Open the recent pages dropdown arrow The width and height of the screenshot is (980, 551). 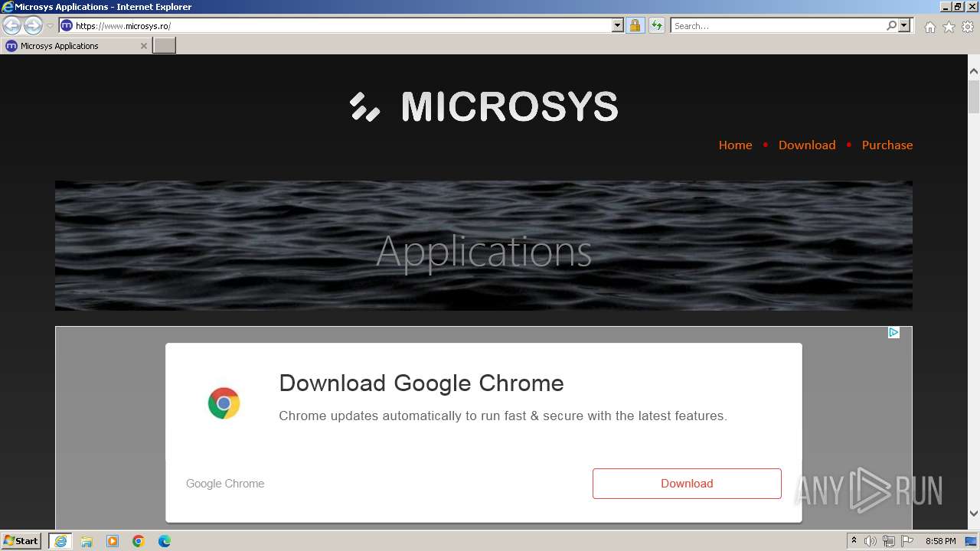50,26
